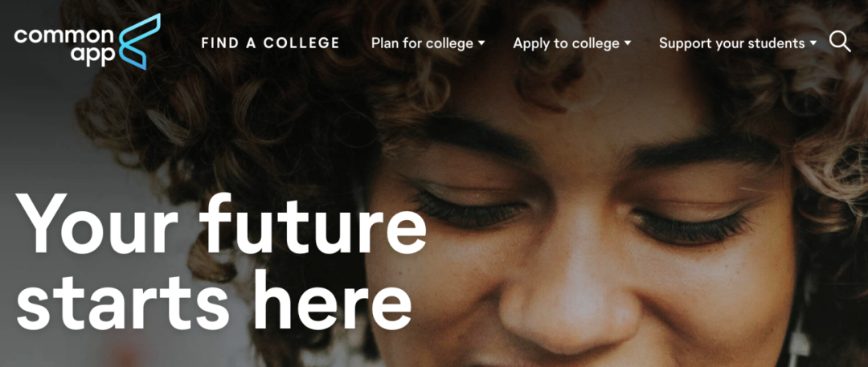Open the Plan for college menu label
The height and width of the screenshot is (367, 868).
423,43
